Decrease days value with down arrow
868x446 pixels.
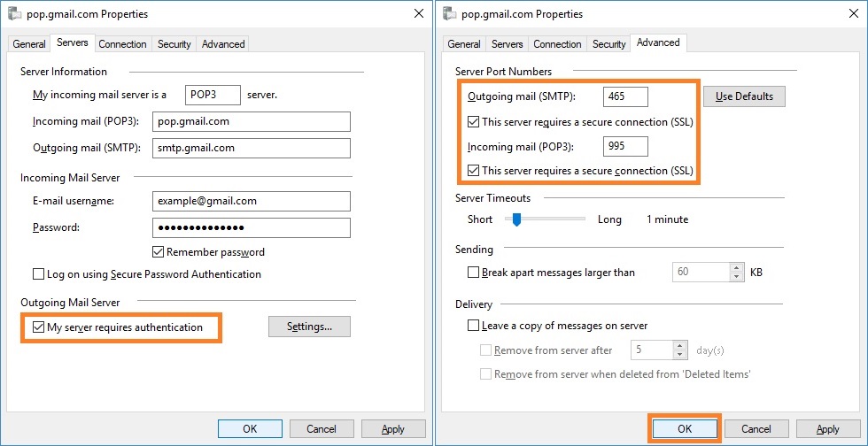coord(680,355)
